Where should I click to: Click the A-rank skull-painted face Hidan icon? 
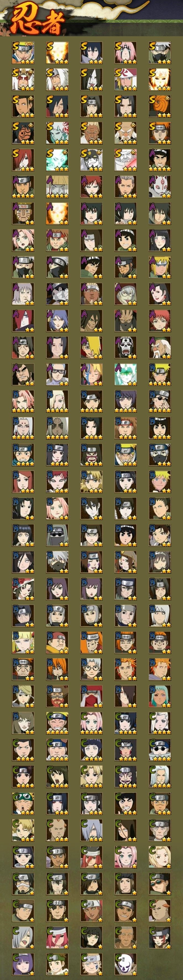tap(126, 347)
